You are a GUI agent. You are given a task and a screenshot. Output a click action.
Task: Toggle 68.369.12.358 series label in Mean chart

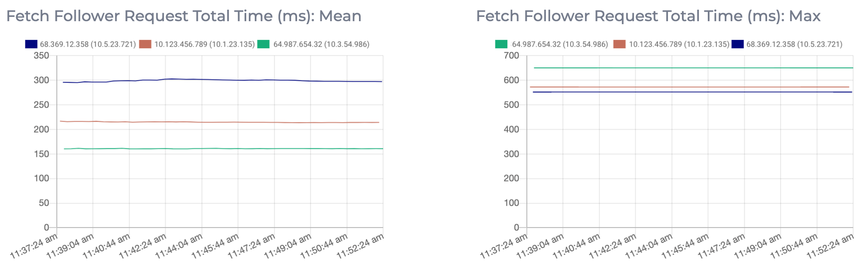88,44
